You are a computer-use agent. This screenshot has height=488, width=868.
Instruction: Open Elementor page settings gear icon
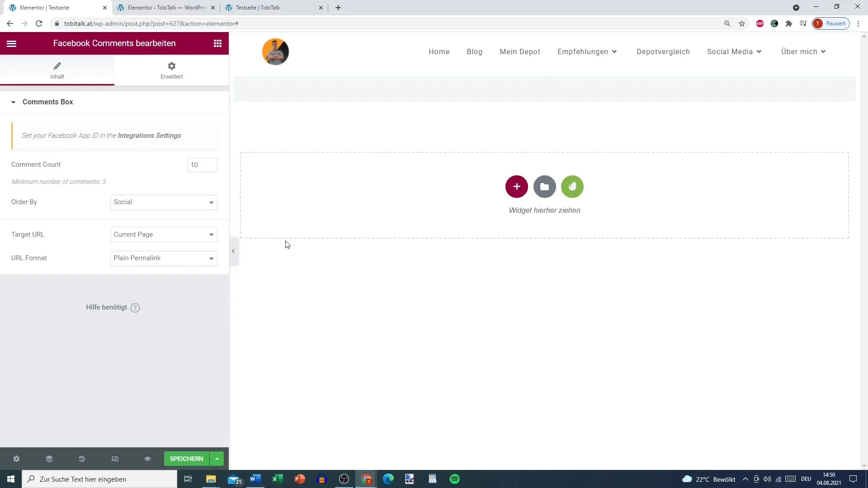[16, 459]
